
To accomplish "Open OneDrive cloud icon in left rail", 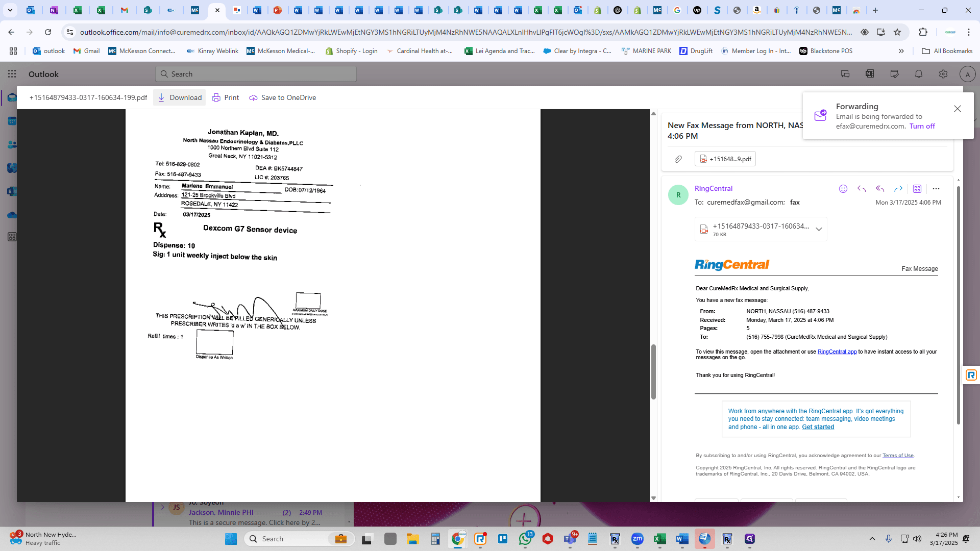I will pyautogui.click(x=11, y=215).
